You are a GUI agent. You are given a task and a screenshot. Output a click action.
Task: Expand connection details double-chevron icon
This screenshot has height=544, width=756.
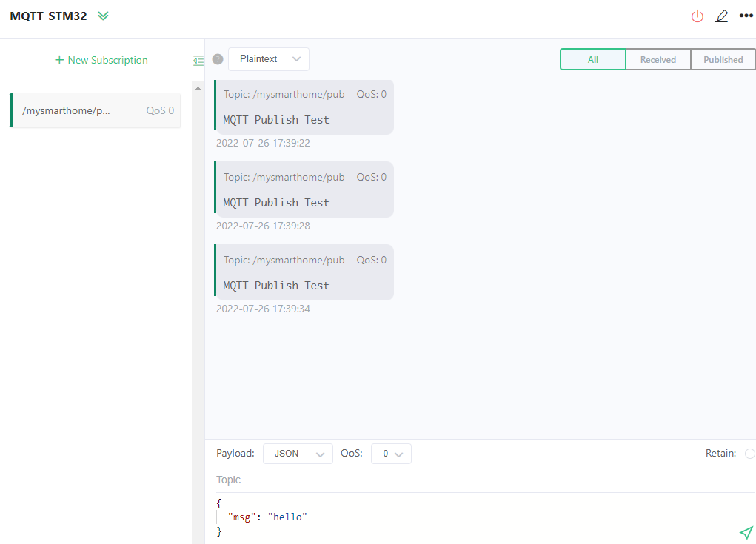103,16
